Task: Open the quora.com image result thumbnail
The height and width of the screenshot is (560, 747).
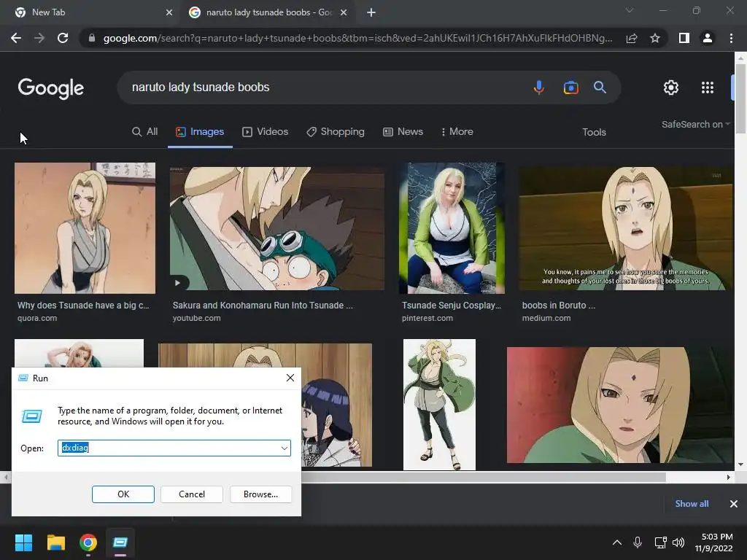Action: 85,228
